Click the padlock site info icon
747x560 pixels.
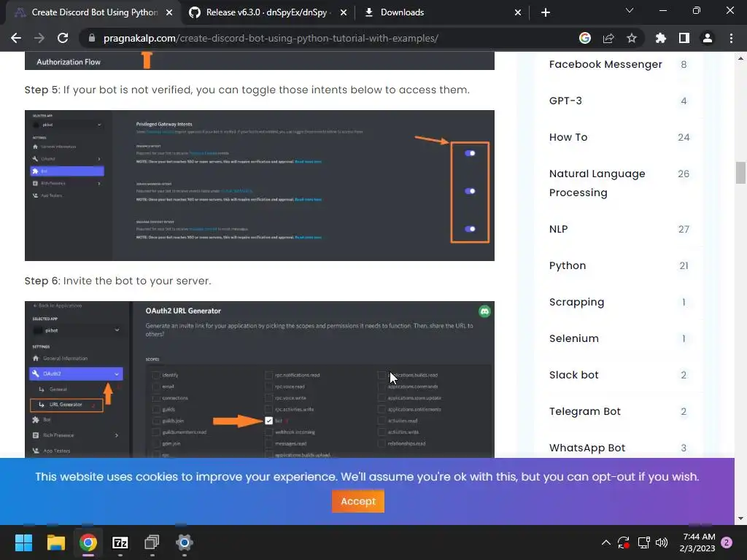tap(92, 38)
